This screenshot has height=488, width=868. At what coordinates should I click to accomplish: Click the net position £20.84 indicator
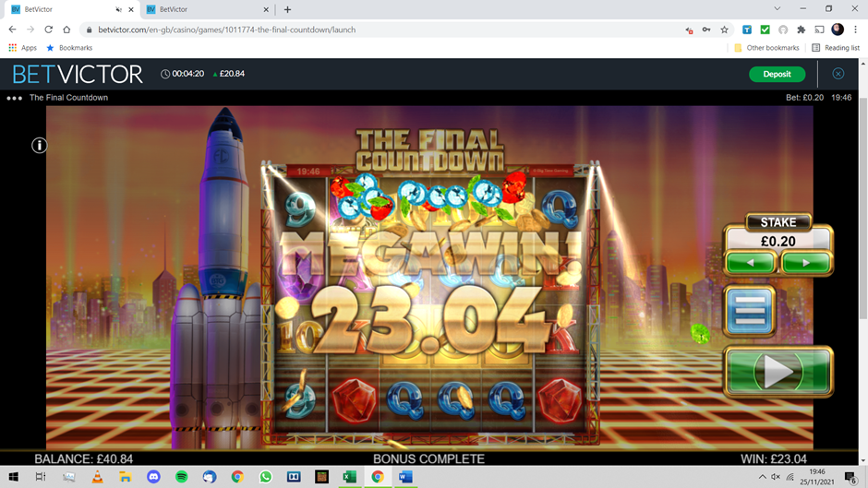tap(229, 74)
